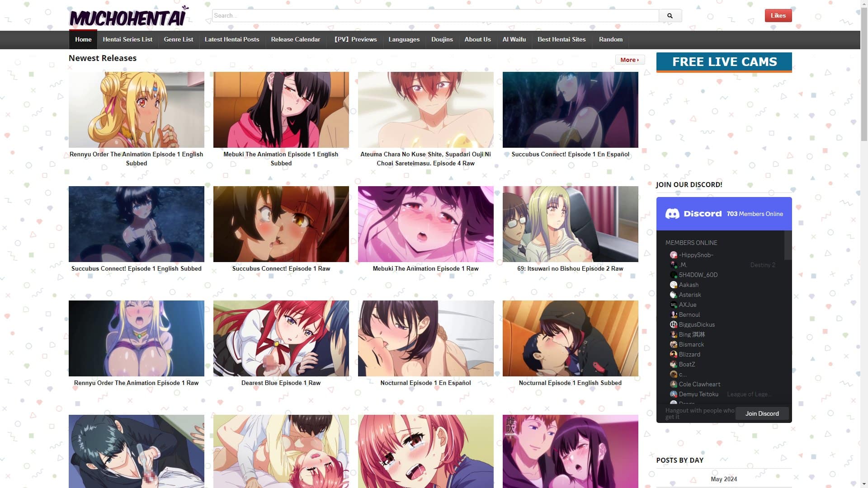Click Demyu Teitoku member avatar
The image size is (868, 488).
674,394
